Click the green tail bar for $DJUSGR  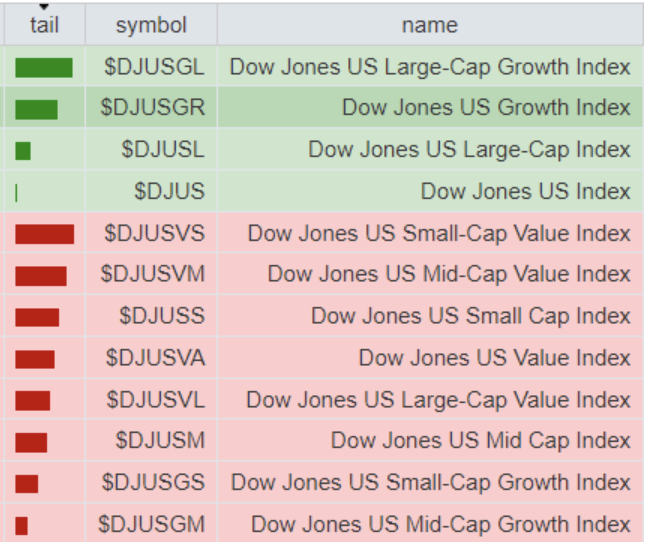(x=37, y=109)
